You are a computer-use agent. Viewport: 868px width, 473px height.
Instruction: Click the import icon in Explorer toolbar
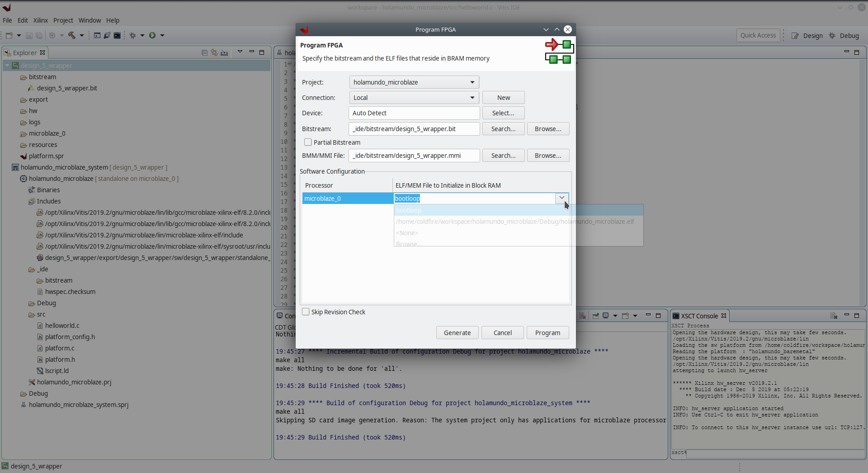tap(224, 52)
